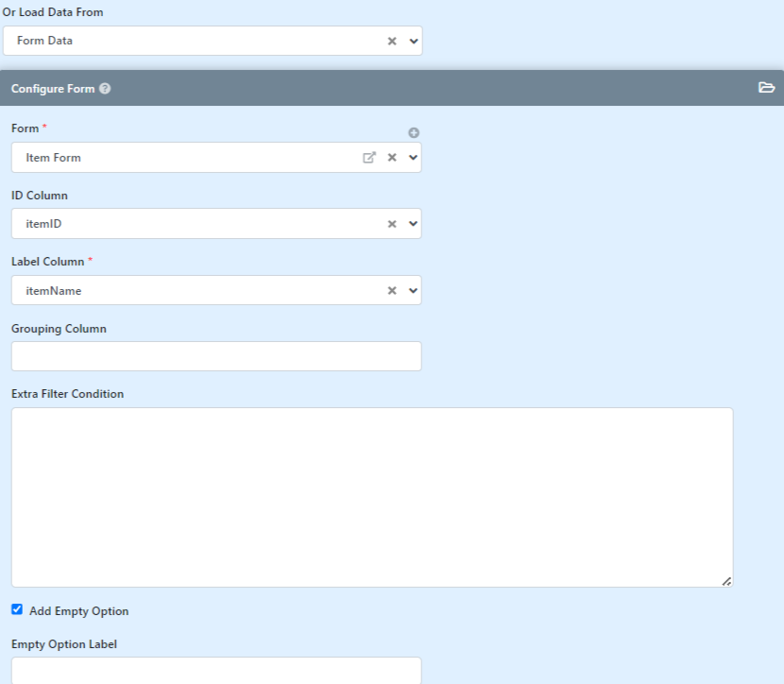This screenshot has width=784, height=684.
Task: Click the Empty Option Label input field
Action: coord(216,671)
